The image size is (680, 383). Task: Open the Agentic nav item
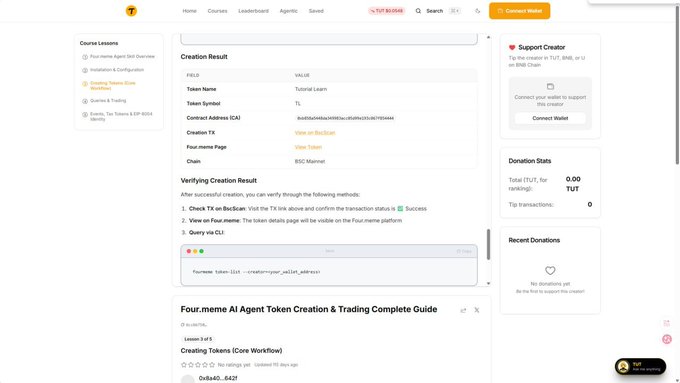click(288, 11)
